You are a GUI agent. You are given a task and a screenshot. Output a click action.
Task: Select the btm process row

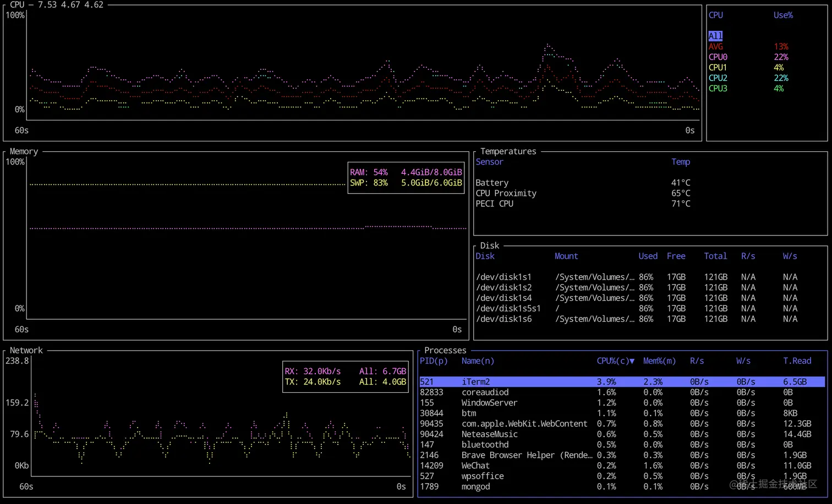[x=622, y=413]
